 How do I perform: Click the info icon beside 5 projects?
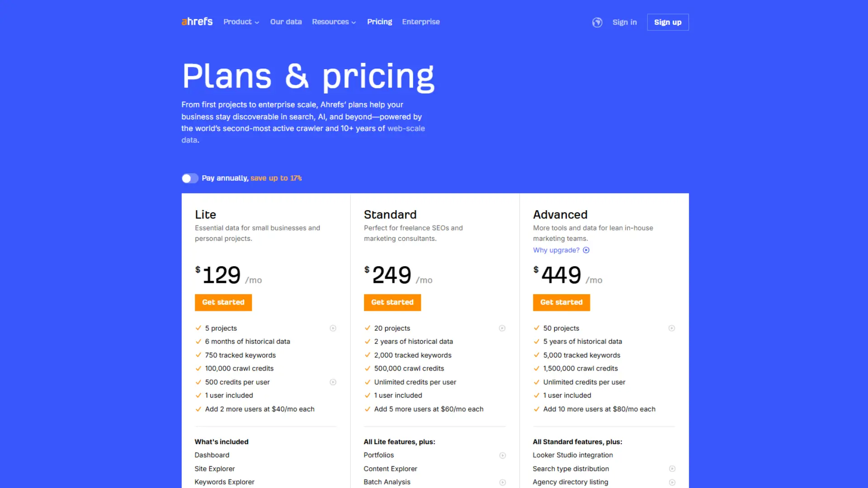click(x=333, y=328)
